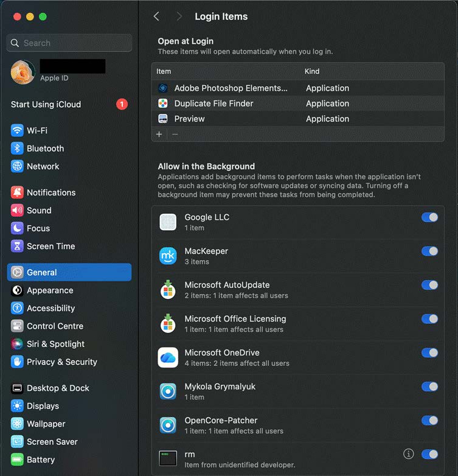The height and width of the screenshot is (476, 458).
Task: Add a login item with plus button
Action: [159, 134]
